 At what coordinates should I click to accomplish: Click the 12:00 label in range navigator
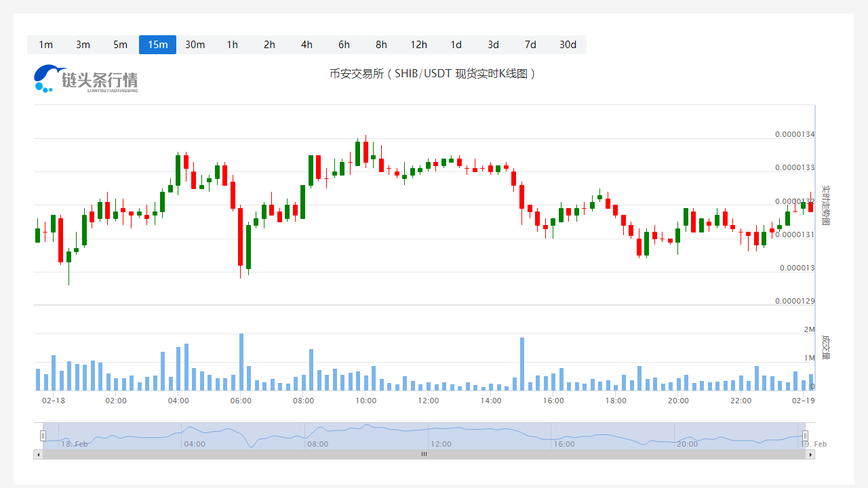coord(441,444)
